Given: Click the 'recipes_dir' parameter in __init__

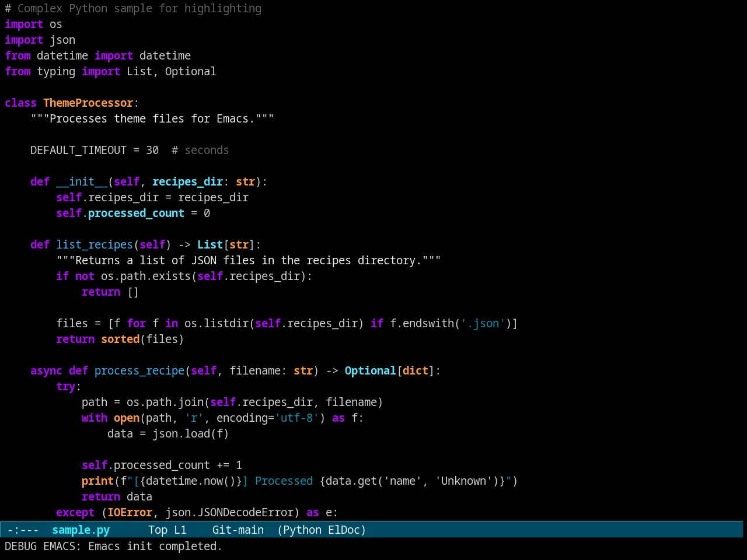Looking at the screenshot, I should [x=187, y=181].
